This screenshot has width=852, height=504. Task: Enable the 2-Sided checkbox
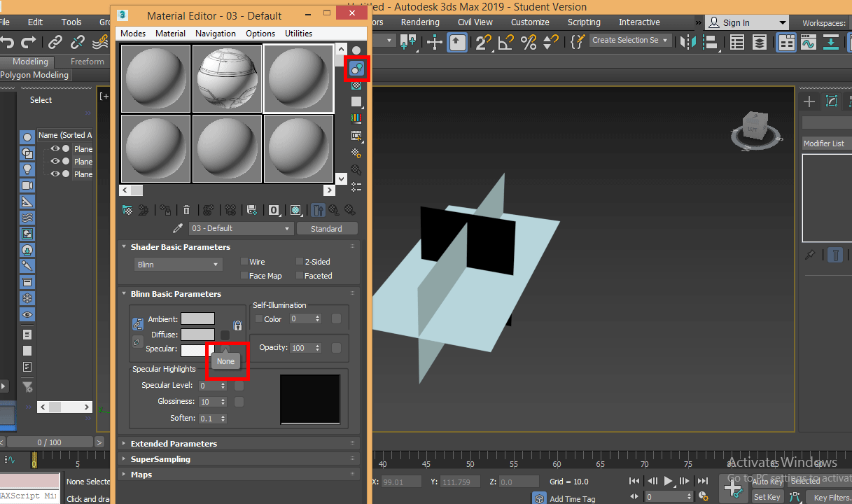[300, 262]
